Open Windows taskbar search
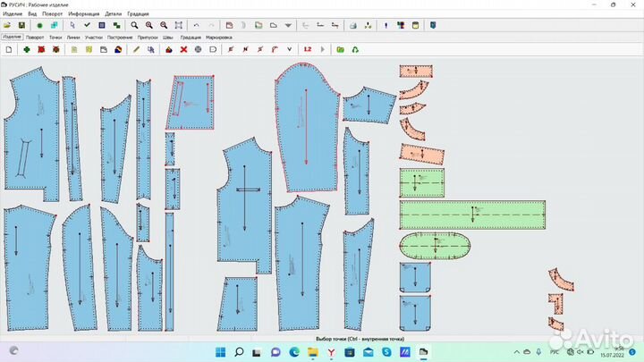 [239, 352]
